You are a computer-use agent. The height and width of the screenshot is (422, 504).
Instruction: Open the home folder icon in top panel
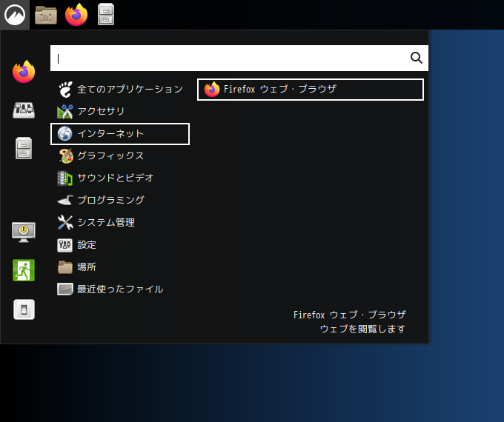46,15
